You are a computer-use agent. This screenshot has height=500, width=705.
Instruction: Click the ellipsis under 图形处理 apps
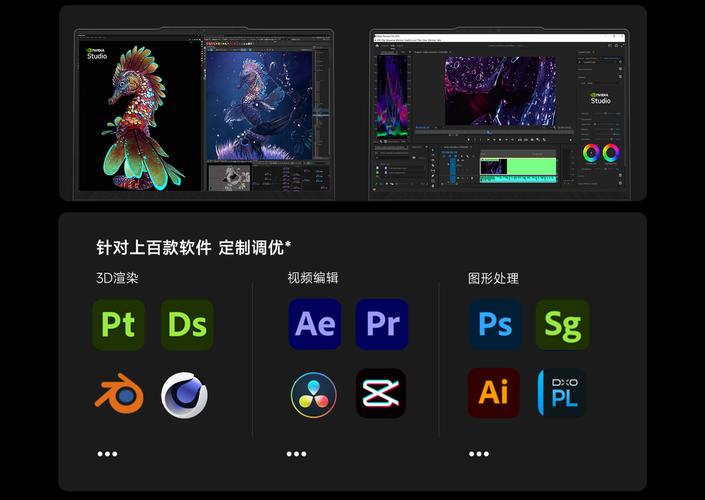[479, 454]
